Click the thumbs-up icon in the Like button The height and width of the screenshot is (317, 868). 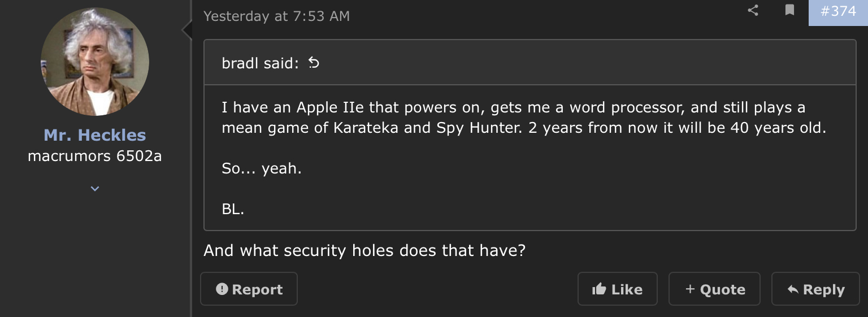point(599,289)
